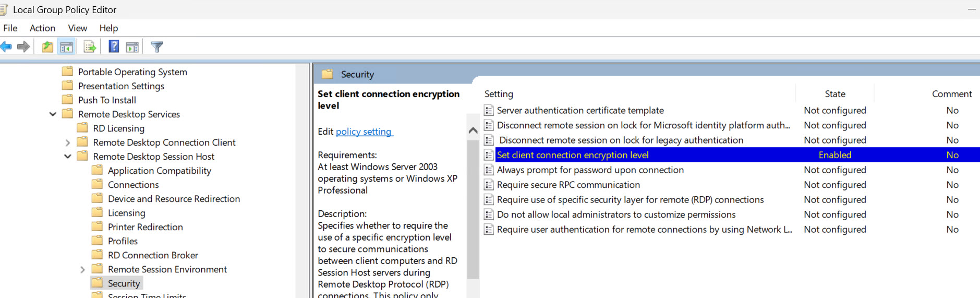The height and width of the screenshot is (298, 980).
Task: Open the Action menu
Action: coord(42,28)
